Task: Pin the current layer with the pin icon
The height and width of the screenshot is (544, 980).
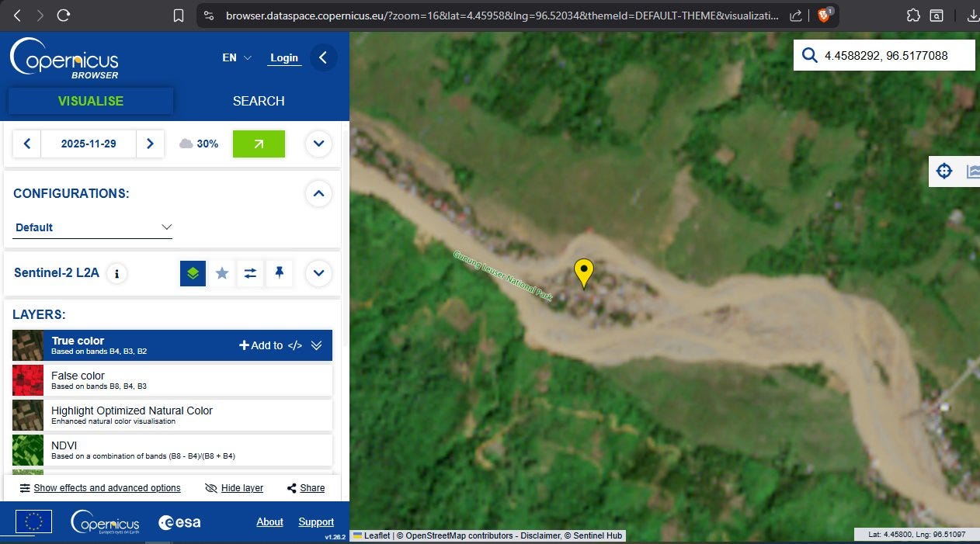Action: pyautogui.click(x=279, y=273)
